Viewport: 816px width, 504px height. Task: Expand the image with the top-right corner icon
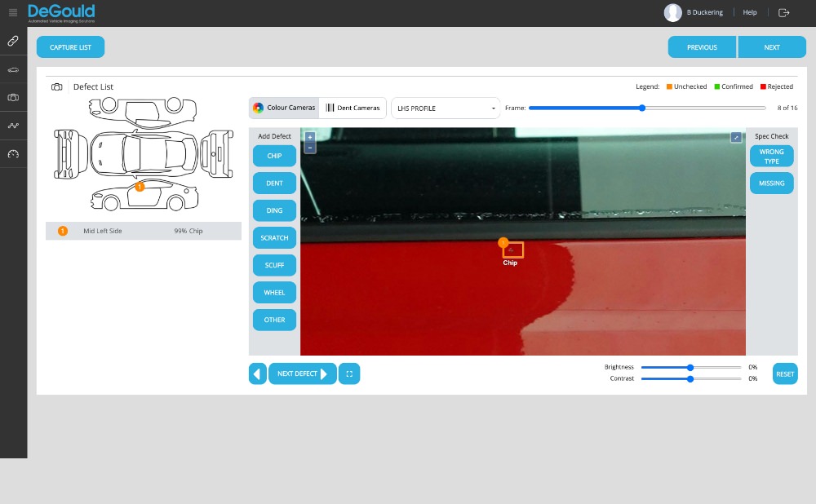pos(736,138)
